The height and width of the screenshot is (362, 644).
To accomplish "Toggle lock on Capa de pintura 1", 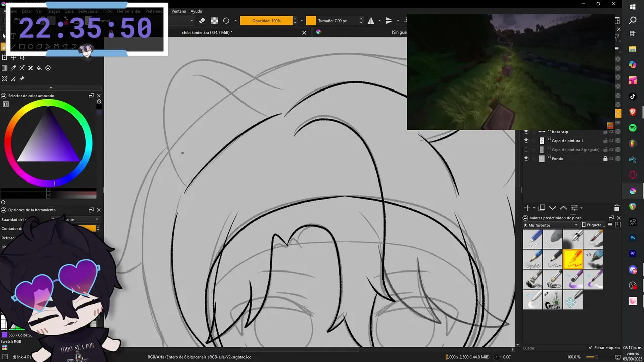I will [605, 141].
